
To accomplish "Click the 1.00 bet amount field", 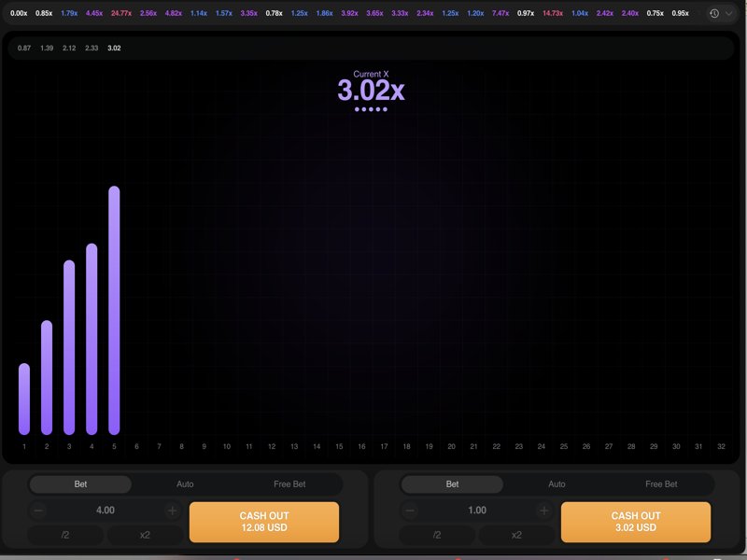I will (x=477, y=511).
